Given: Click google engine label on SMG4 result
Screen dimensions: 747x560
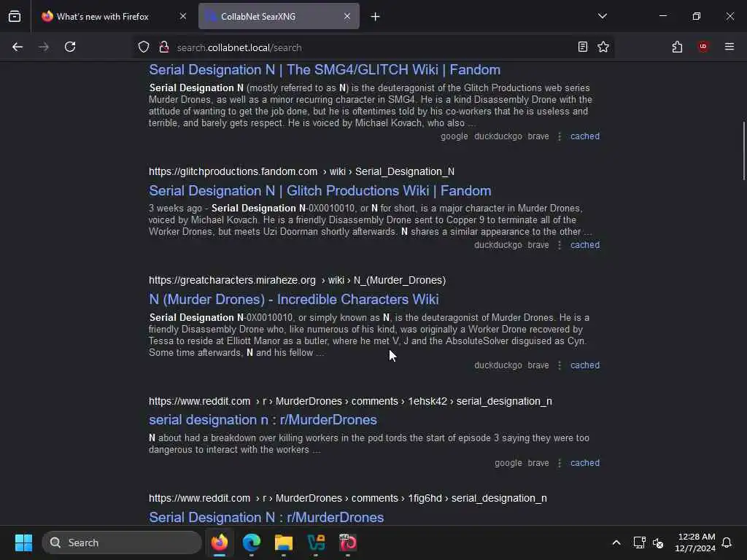Looking at the screenshot, I should (454, 136).
